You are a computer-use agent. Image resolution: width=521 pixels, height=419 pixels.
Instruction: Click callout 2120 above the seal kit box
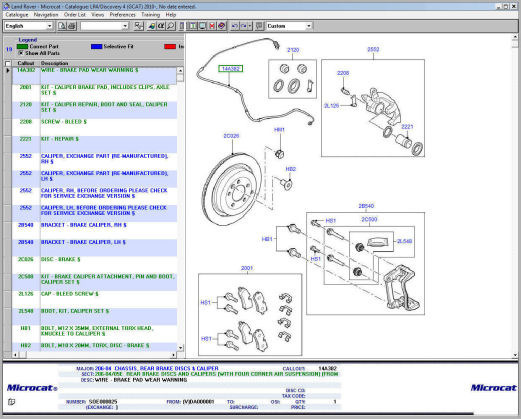293,50
